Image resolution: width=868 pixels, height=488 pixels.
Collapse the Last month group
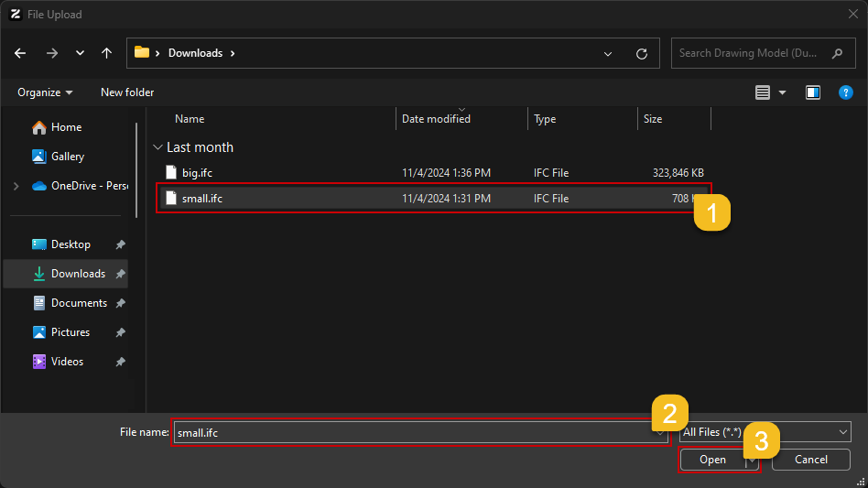(x=157, y=147)
